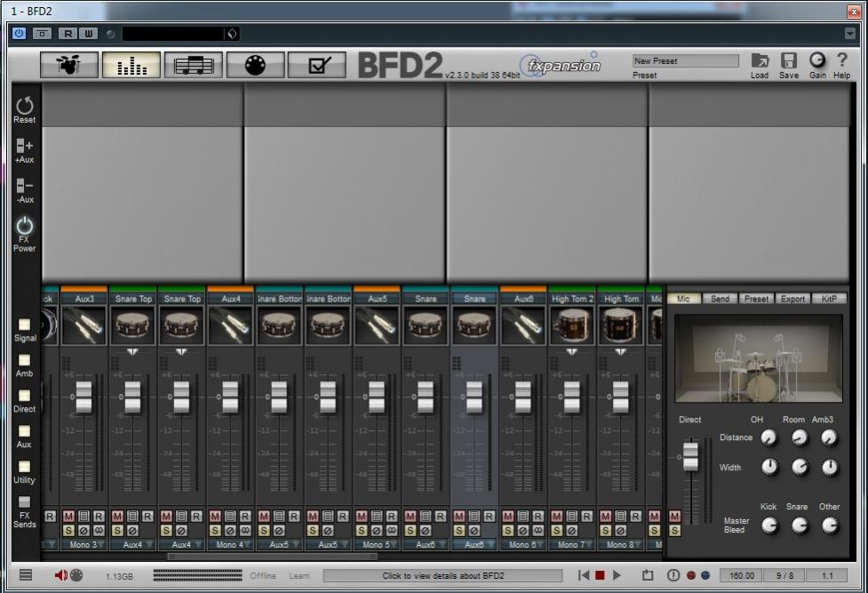Image resolution: width=868 pixels, height=593 pixels.
Task: Click the New Preset name field
Action: [x=685, y=61]
